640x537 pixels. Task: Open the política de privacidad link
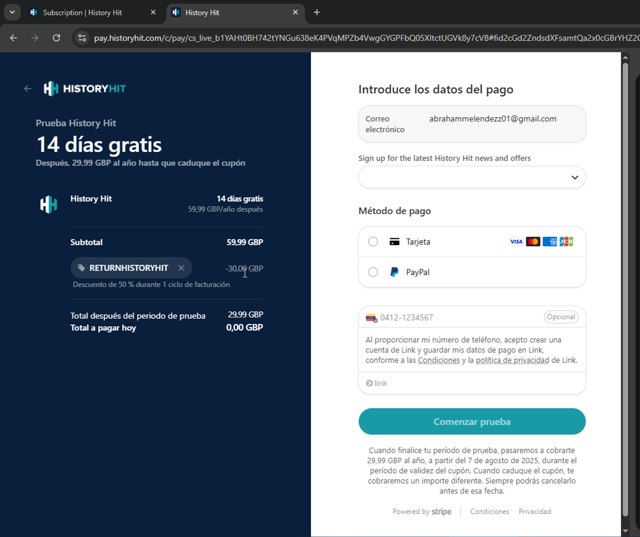click(512, 360)
